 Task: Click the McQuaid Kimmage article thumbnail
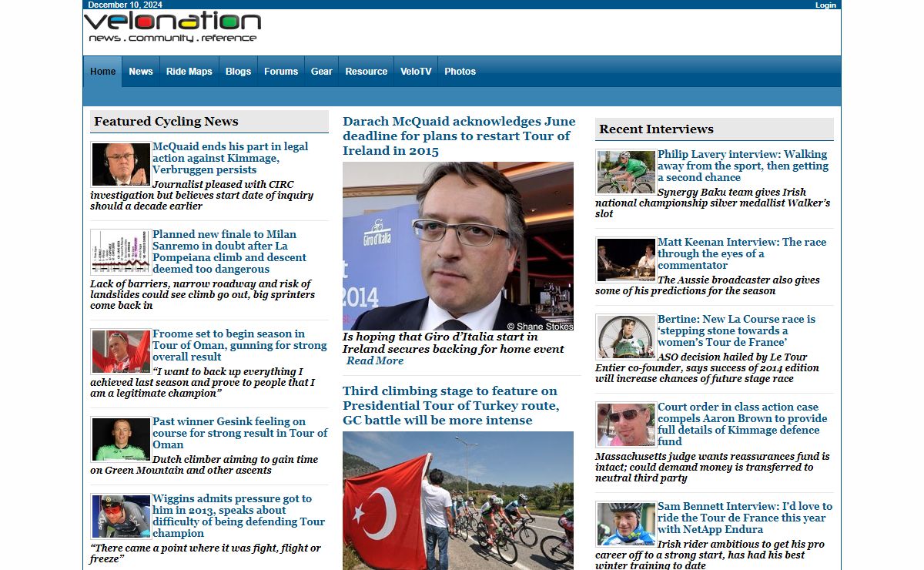tap(121, 164)
